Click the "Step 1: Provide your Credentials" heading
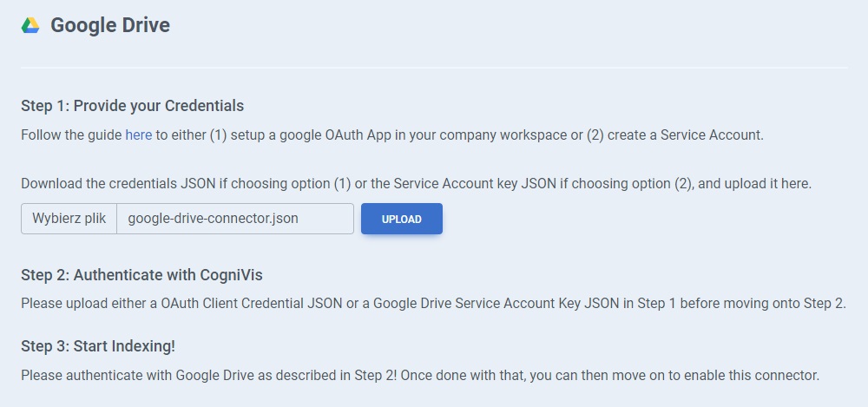Image resolution: width=868 pixels, height=407 pixels. pyautogui.click(x=132, y=106)
